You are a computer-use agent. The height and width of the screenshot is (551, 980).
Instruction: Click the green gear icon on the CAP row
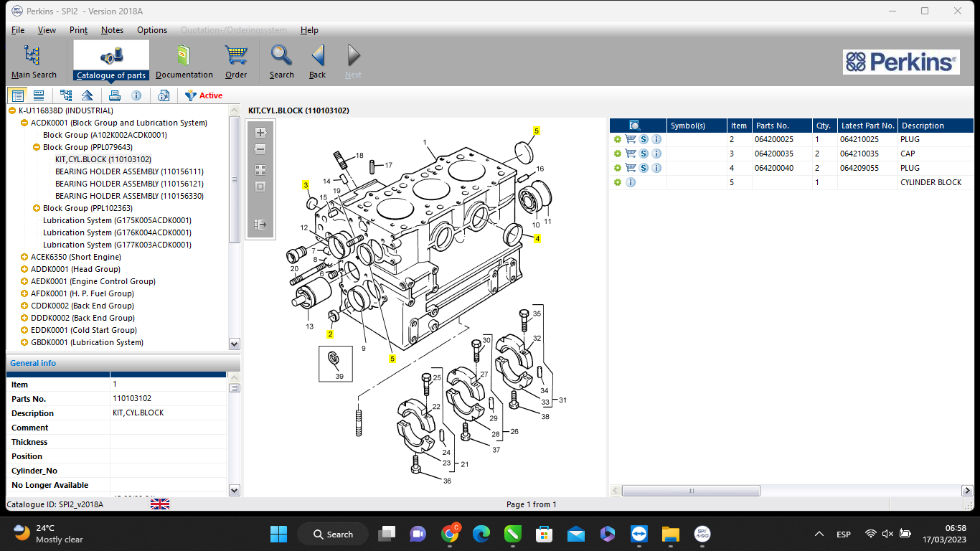coord(617,153)
